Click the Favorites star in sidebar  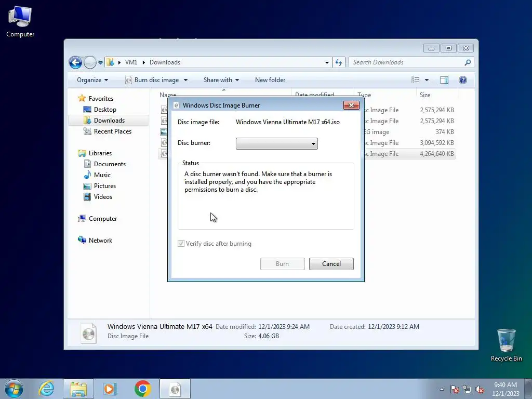[82, 98]
